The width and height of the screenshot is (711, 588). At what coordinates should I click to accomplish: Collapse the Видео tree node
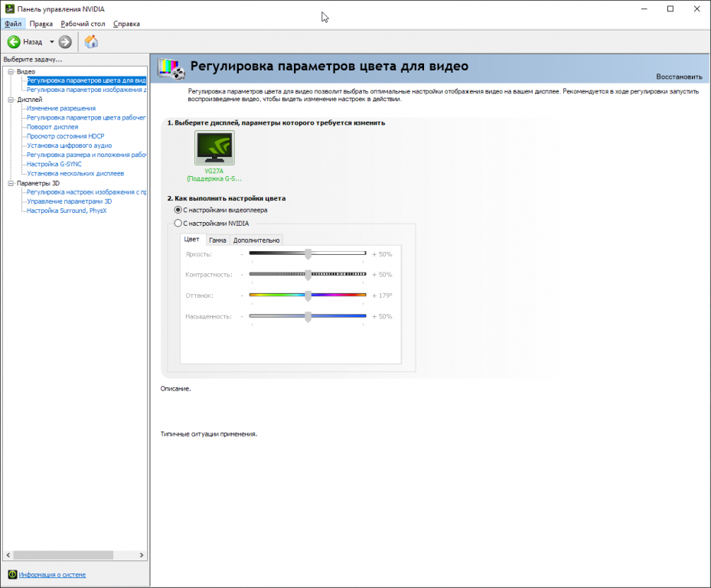pyautogui.click(x=11, y=72)
